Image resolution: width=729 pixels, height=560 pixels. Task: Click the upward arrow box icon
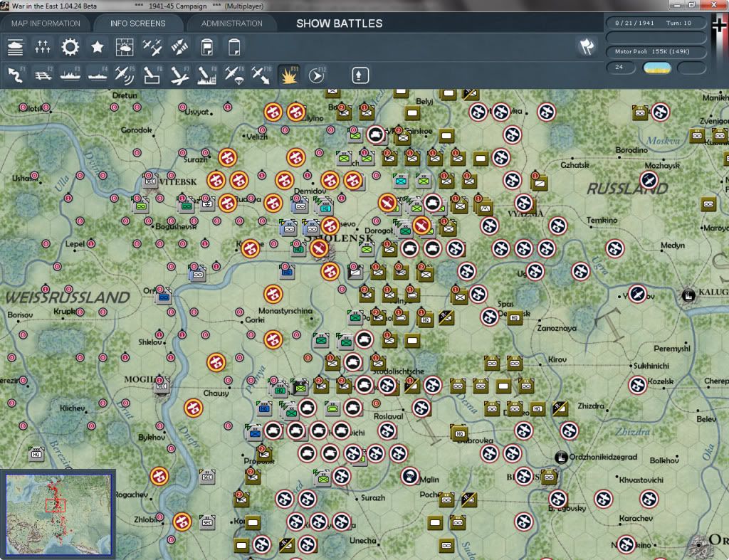[360, 75]
